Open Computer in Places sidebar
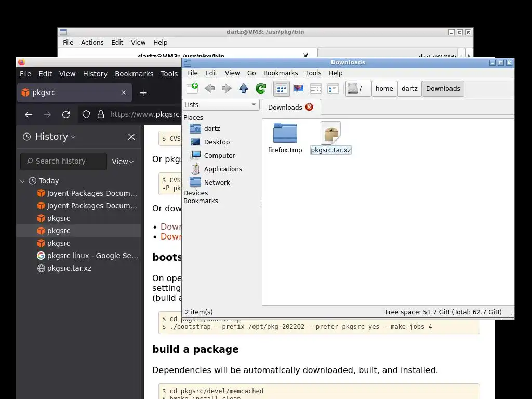Screen dimensions: 532x399 click(220, 156)
